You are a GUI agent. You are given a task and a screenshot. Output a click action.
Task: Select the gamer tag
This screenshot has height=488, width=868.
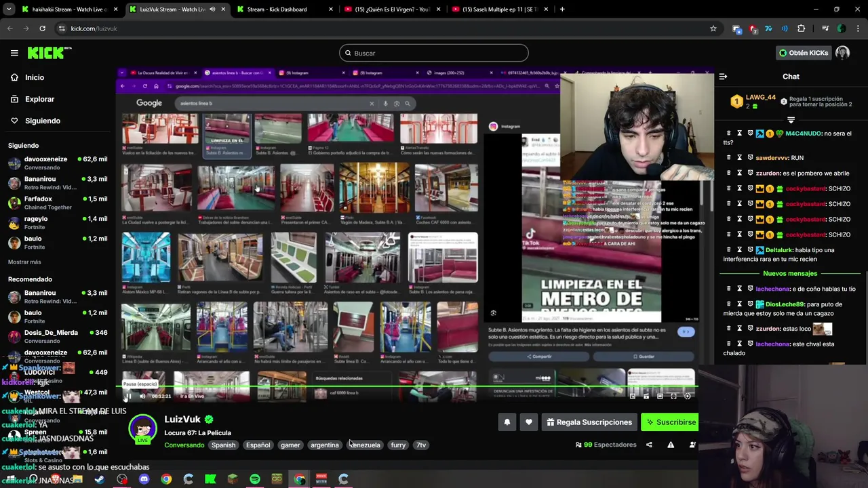[290, 445]
